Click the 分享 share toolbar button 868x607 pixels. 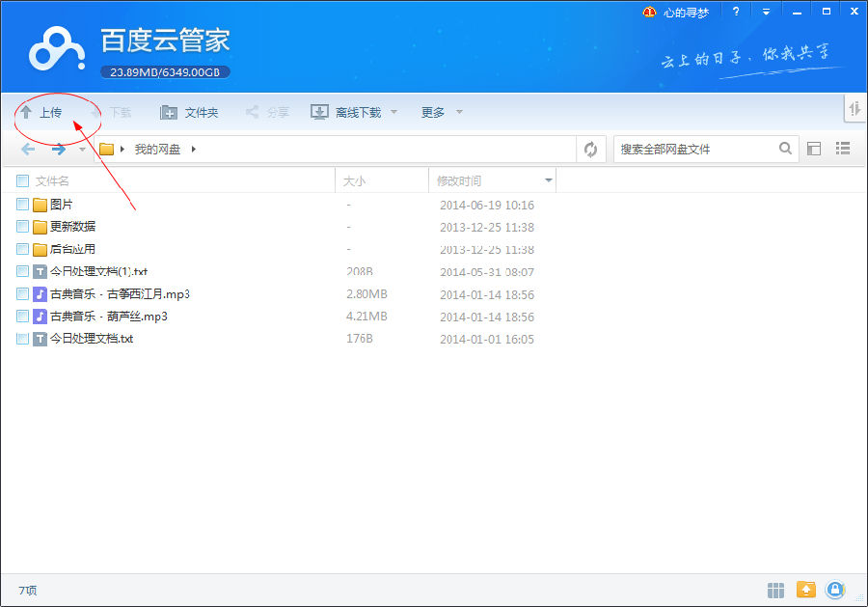pyautogui.click(x=267, y=113)
